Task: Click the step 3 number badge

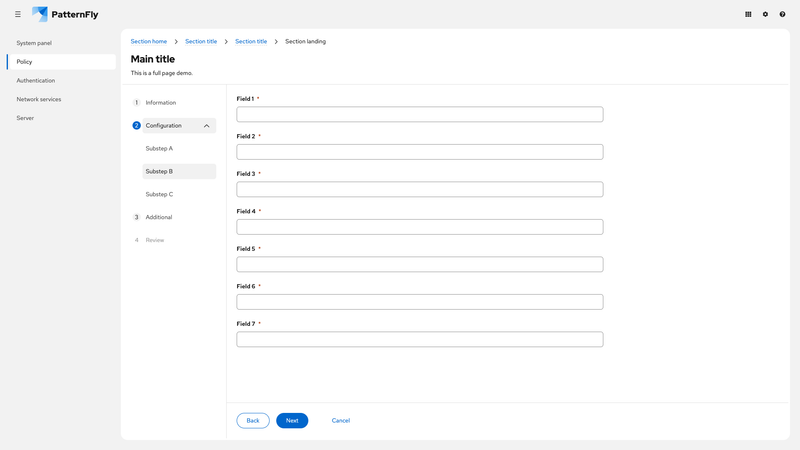Action: click(136, 217)
